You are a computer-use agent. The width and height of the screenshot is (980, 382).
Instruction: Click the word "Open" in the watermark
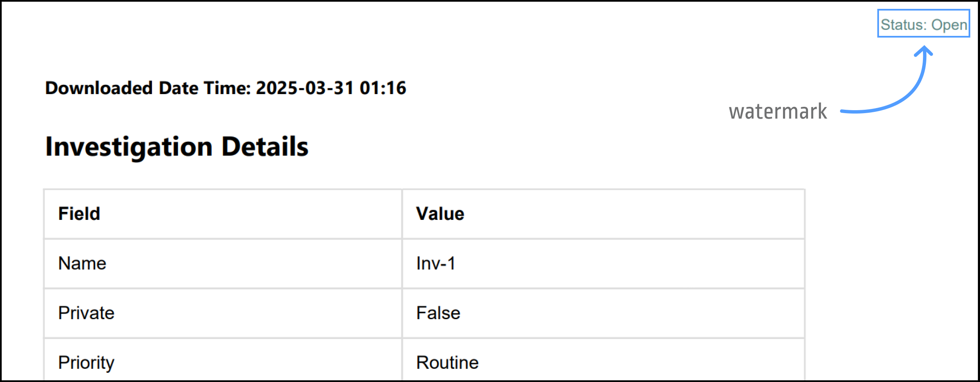[949, 25]
